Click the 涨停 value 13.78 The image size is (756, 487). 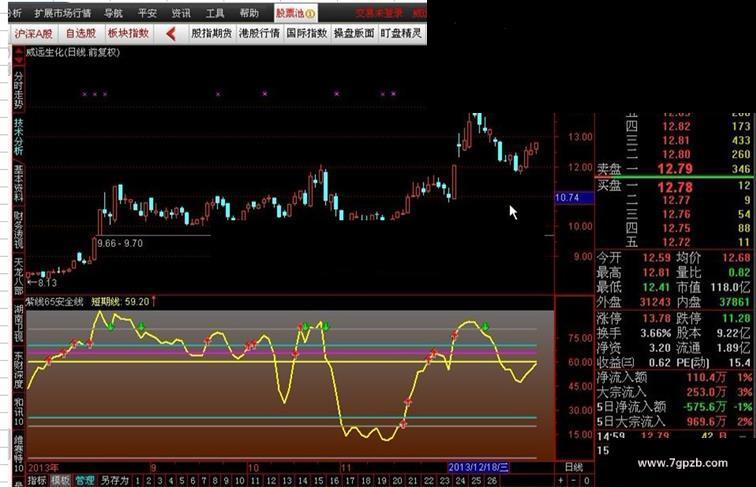tap(656, 318)
